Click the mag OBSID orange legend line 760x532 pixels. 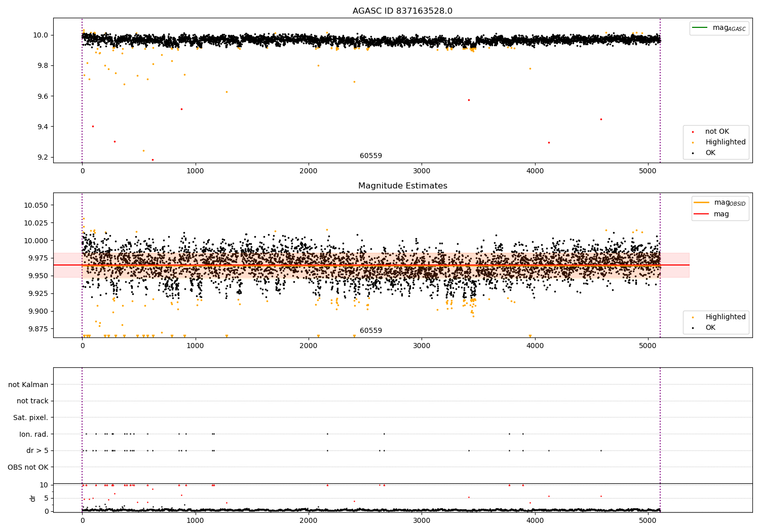(x=702, y=203)
